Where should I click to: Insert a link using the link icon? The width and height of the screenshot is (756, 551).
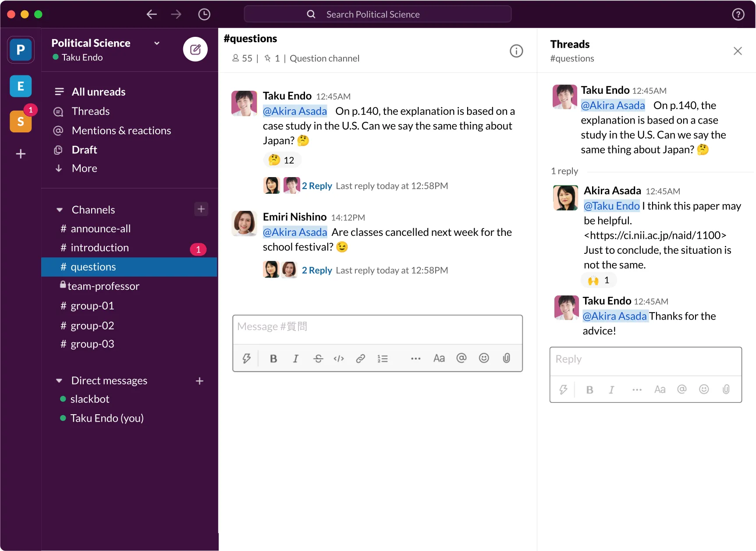pos(360,359)
